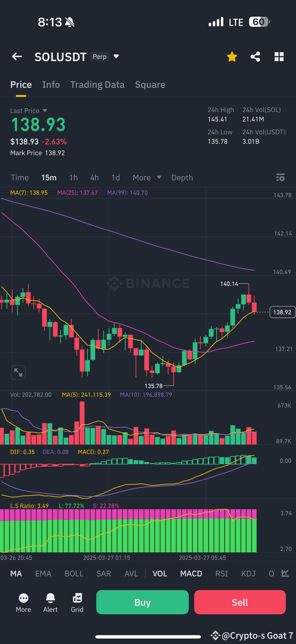Toggle the MACD indicator

point(191,574)
